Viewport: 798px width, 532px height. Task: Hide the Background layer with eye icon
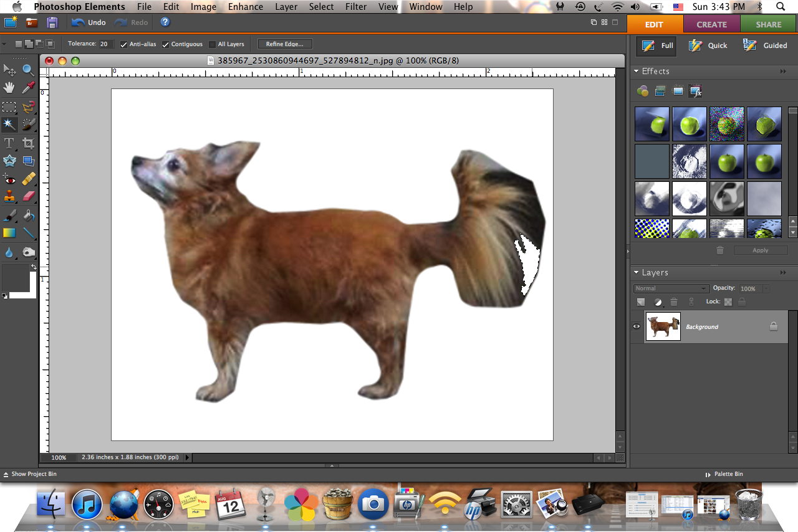637,326
